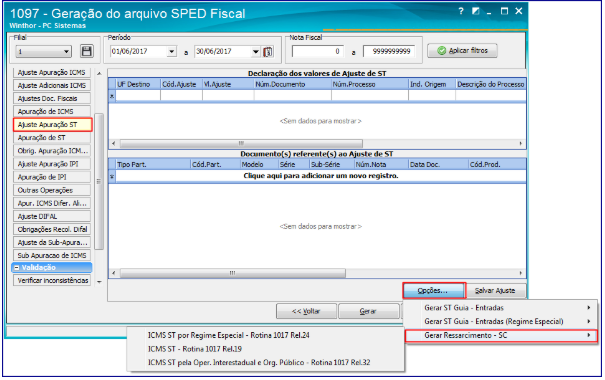Open the calendar icon next to period end date
This screenshot has height=380, width=605.
click(x=268, y=51)
